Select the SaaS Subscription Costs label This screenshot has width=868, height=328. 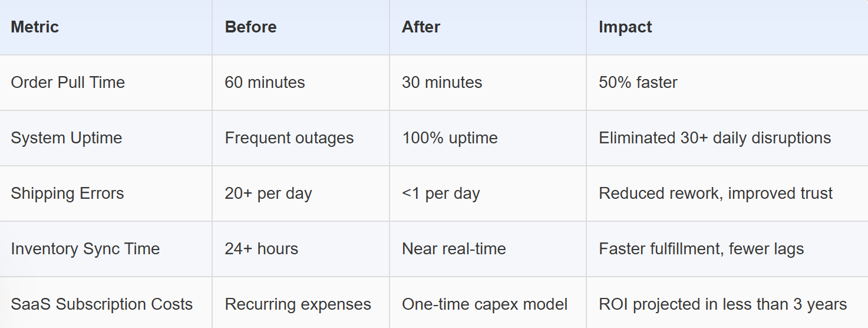point(102,304)
